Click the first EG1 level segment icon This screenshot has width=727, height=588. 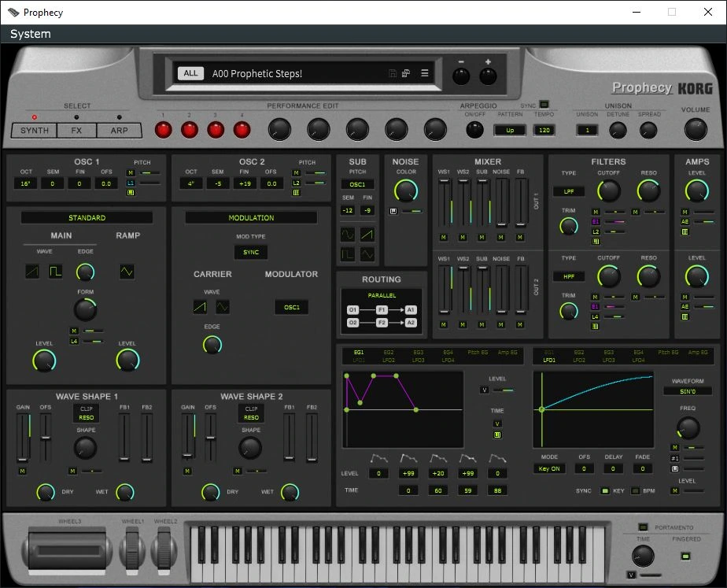pyautogui.click(x=378, y=459)
